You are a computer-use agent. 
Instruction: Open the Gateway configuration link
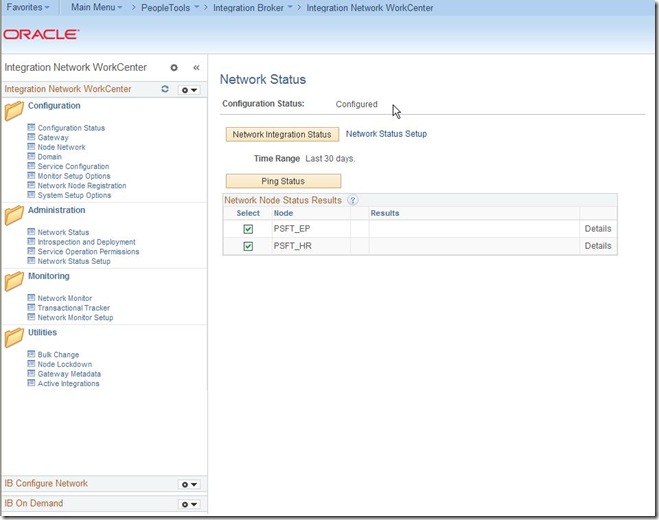pyautogui.click(x=53, y=137)
